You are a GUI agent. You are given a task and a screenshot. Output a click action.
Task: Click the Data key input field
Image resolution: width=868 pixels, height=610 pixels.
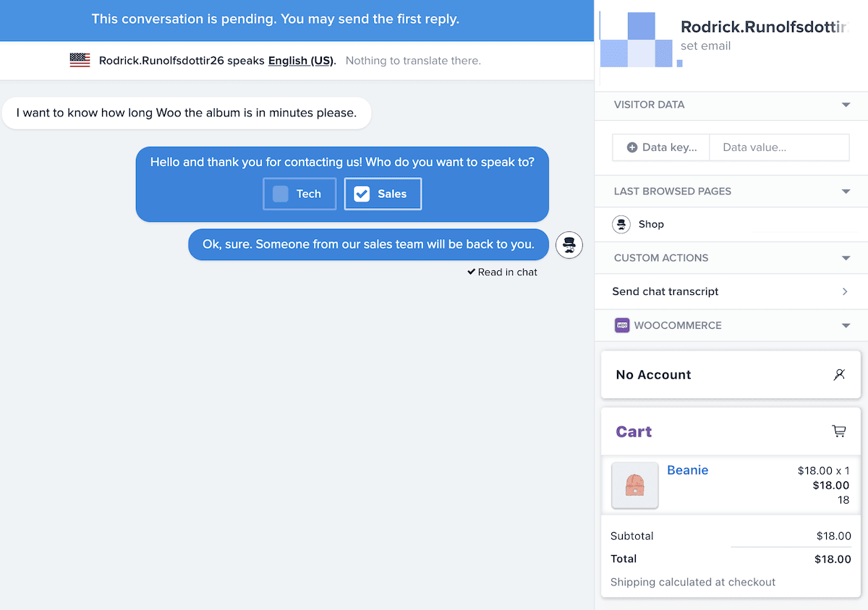click(x=660, y=147)
